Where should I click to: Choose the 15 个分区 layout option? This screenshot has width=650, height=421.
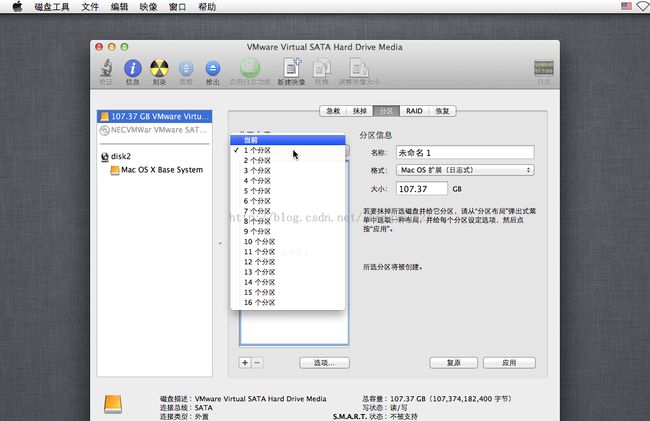click(x=288, y=293)
